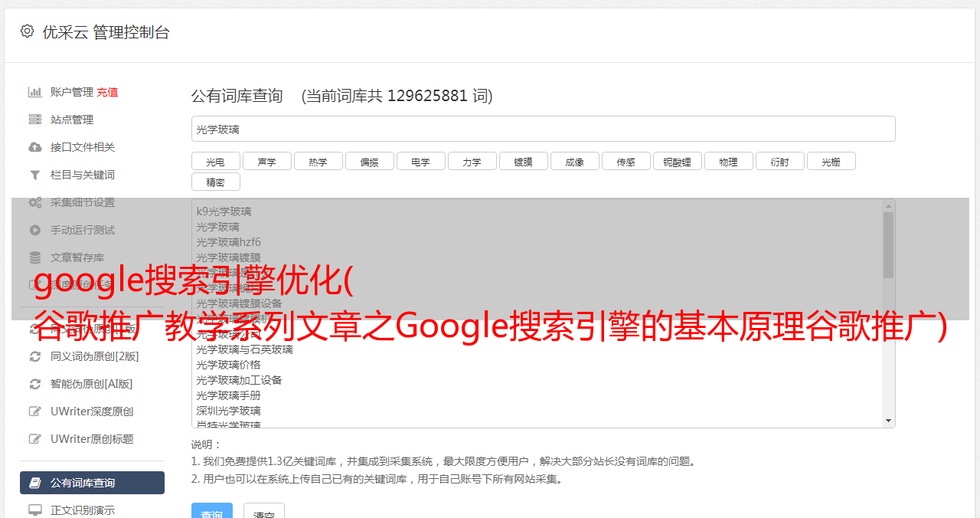Click the 电学 tag button
The image size is (980, 518).
(421, 161)
